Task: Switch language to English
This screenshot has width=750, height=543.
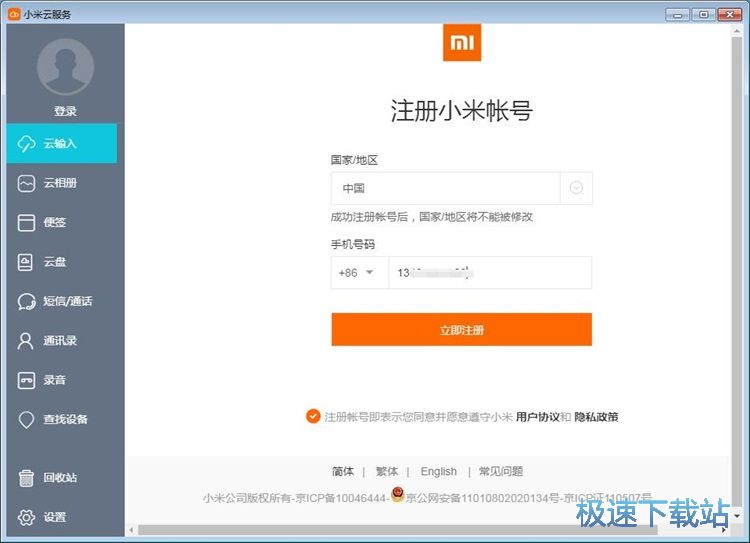Action: (439, 472)
